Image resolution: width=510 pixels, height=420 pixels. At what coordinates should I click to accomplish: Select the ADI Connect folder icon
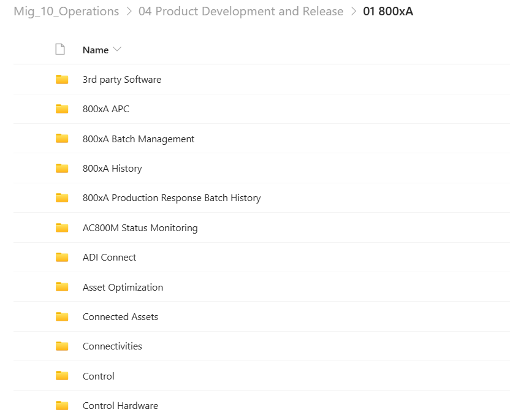[62, 258]
